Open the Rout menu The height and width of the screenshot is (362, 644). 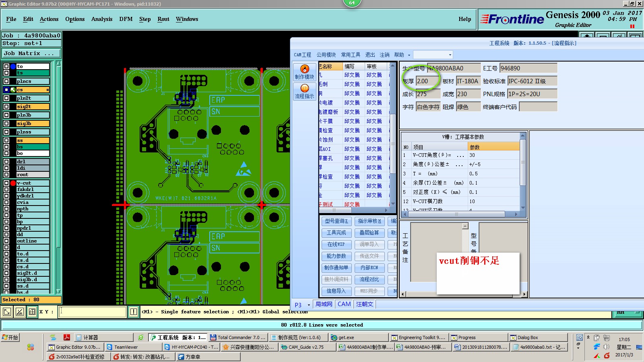(163, 19)
